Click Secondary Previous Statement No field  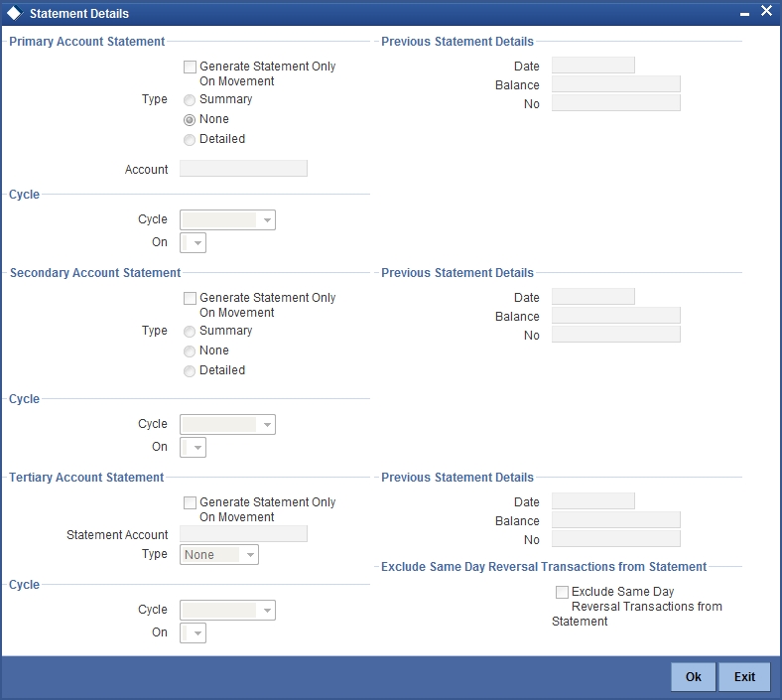tap(616, 335)
